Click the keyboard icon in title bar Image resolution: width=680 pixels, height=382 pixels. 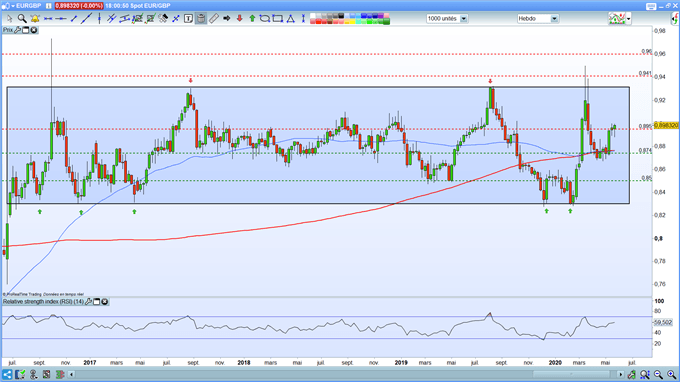651,6
